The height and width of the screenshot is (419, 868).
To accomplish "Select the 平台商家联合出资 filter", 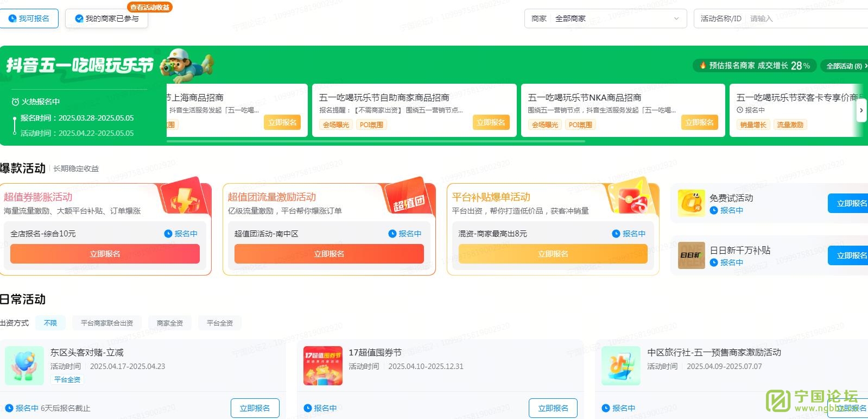I will 107,323.
